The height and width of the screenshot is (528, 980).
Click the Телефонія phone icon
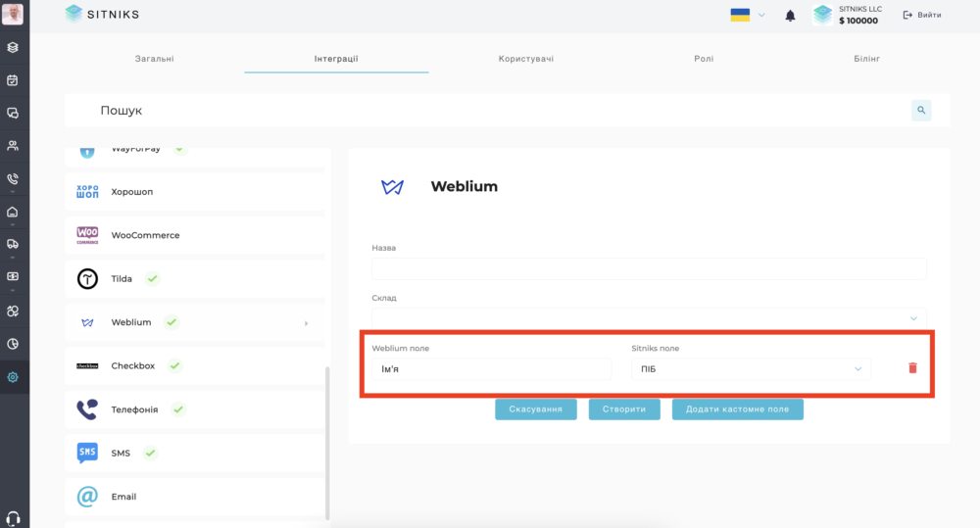87,409
